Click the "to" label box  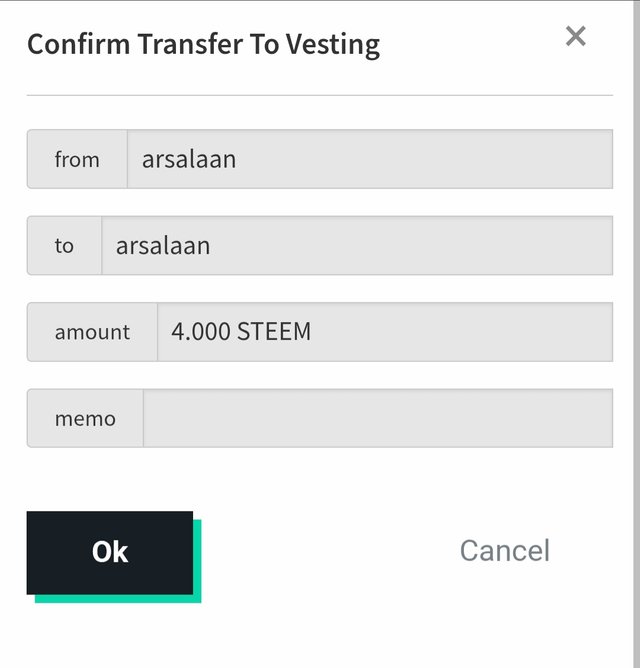[x=64, y=245]
